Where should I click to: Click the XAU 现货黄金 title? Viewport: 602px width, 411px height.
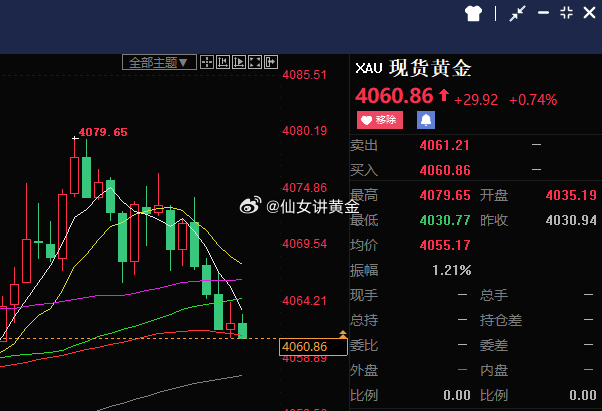pos(413,69)
